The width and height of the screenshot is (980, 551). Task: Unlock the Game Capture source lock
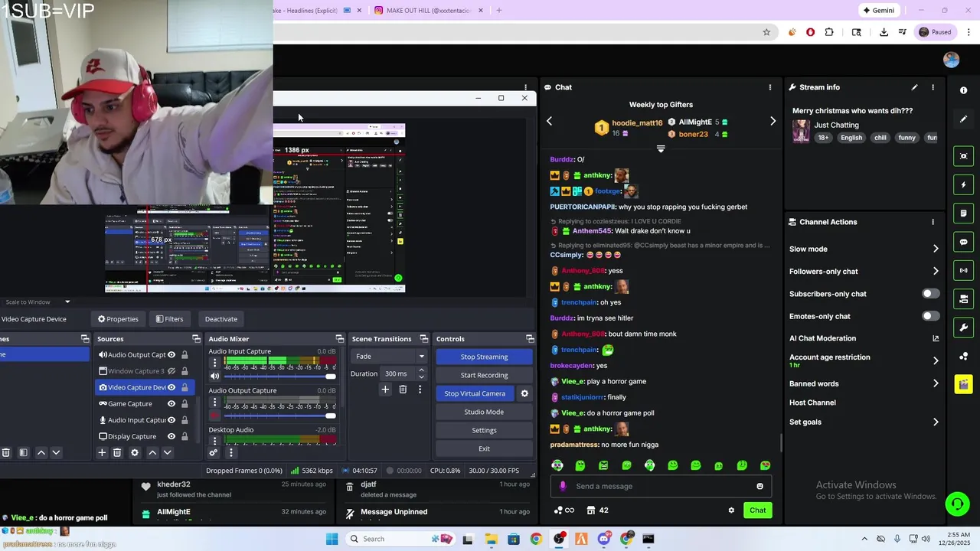click(x=185, y=404)
